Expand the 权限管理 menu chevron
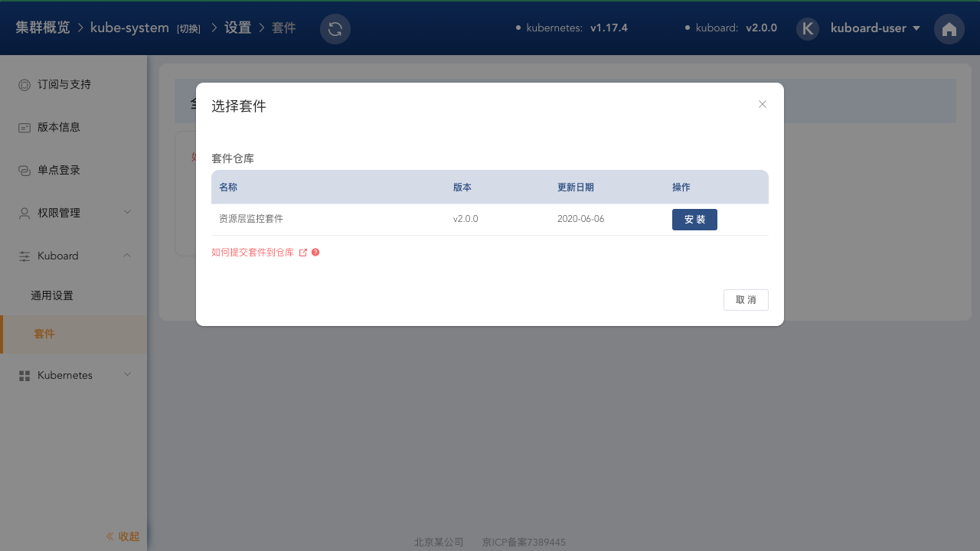Viewport: 980px width, 551px height. pos(128,212)
